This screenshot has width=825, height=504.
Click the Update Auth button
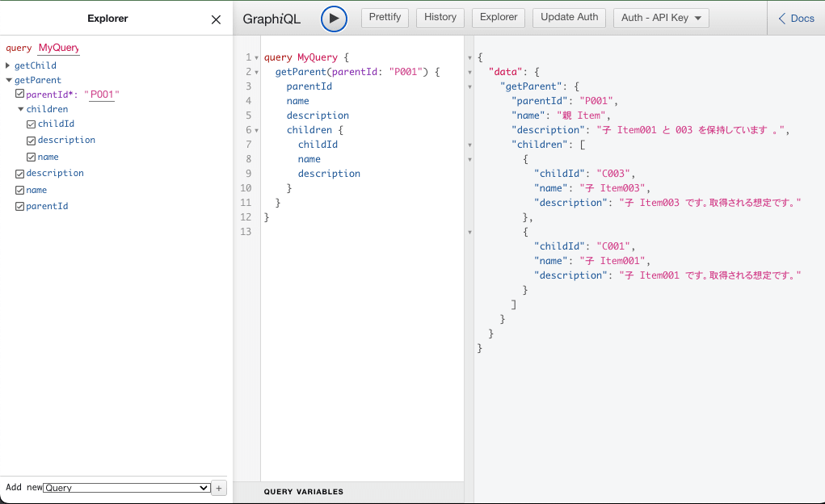[x=570, y=17]
